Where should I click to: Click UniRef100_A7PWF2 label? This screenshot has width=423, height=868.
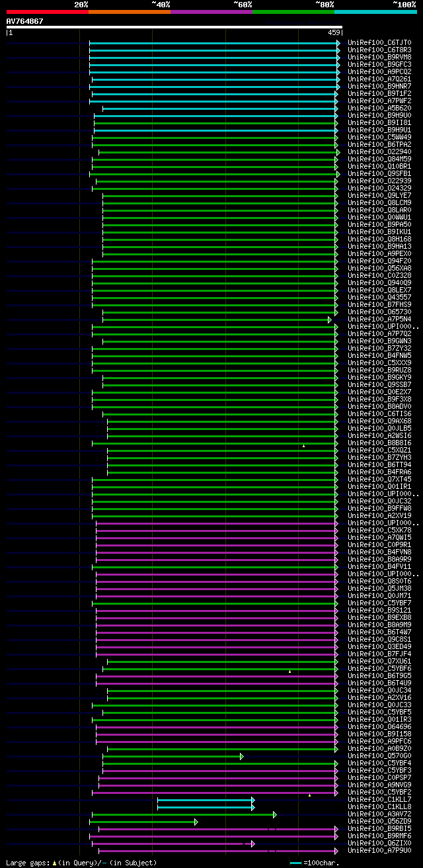tap(379, 101)
